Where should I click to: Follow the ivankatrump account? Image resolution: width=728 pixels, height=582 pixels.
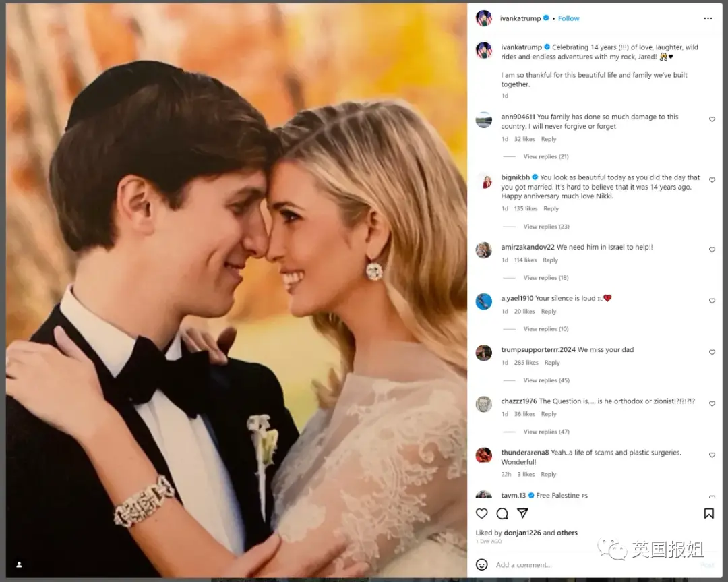click(568, 18)
